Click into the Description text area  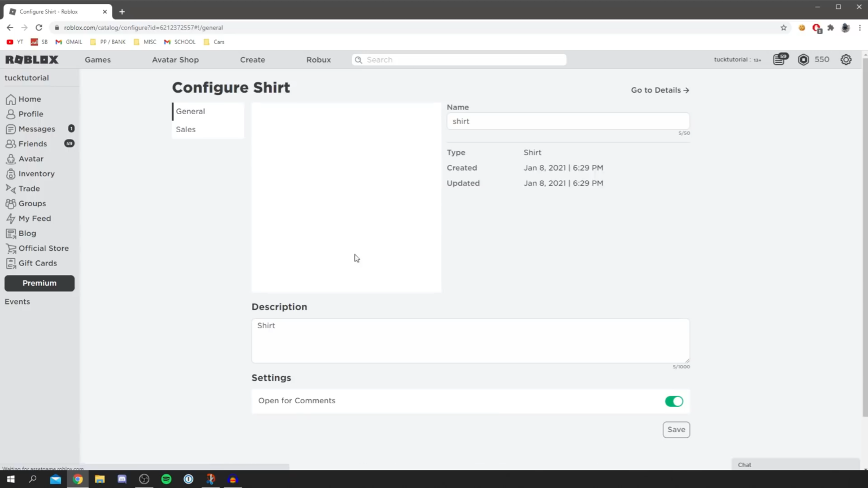point(470,340)
